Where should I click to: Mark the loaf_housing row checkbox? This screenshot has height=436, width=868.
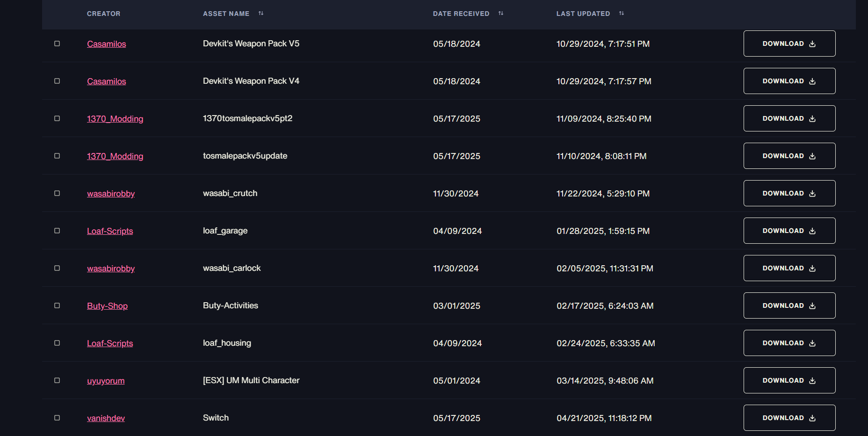tap(57, 343)
